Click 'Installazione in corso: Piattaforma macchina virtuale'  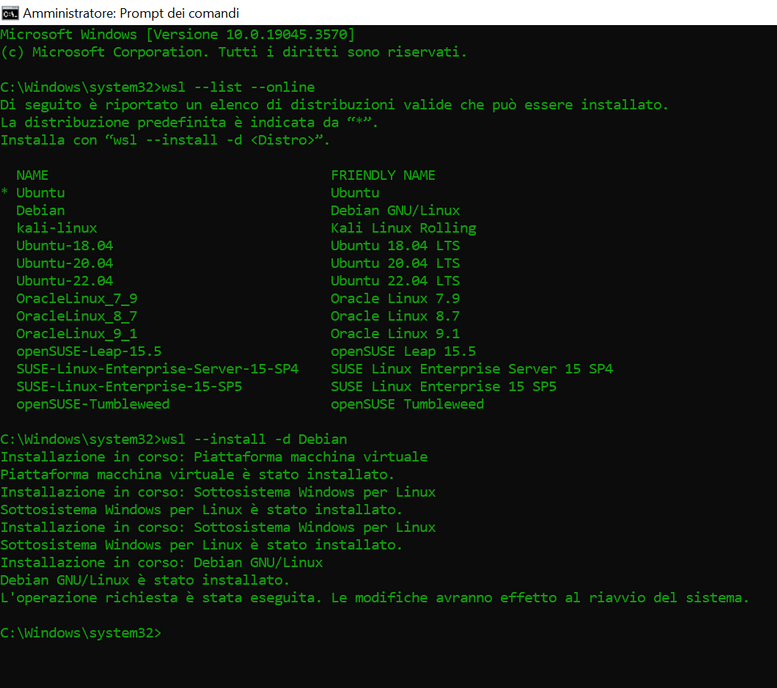pyautogui.click(x=214, y=457)
